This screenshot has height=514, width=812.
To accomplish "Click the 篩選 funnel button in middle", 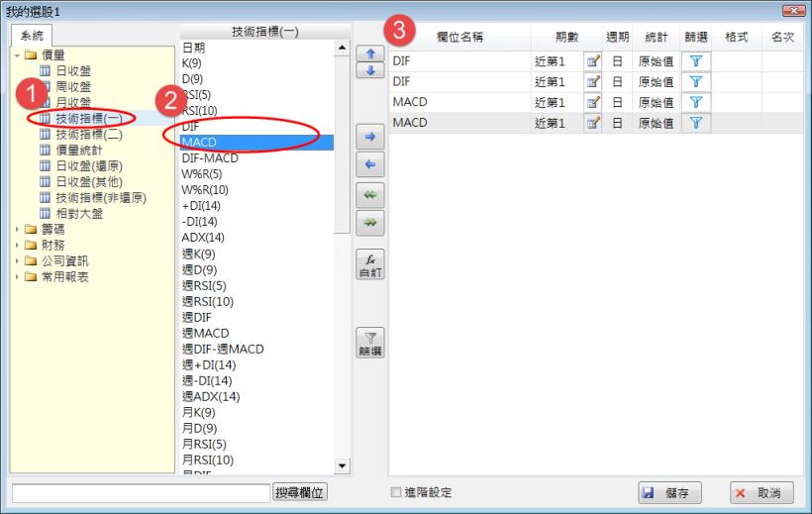I will tap(369, 344).
